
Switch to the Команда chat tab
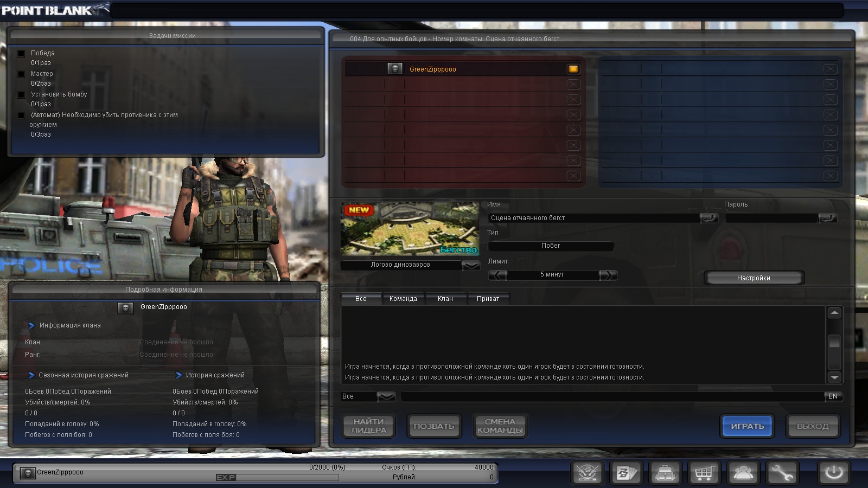[403, 299]
